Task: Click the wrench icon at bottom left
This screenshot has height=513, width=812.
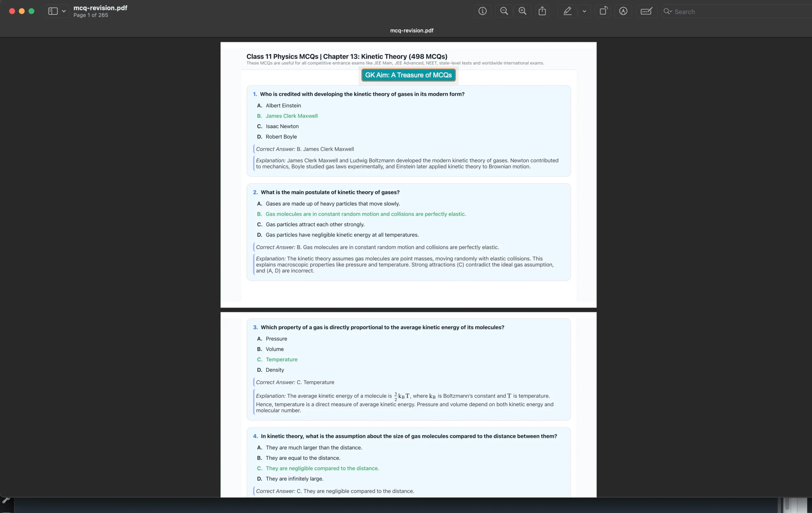Action: (6, 500)
